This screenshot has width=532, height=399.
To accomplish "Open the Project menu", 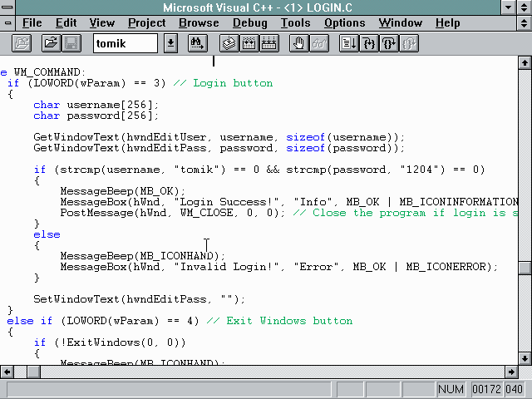I will pyautogui.click(x=146, y=23).
